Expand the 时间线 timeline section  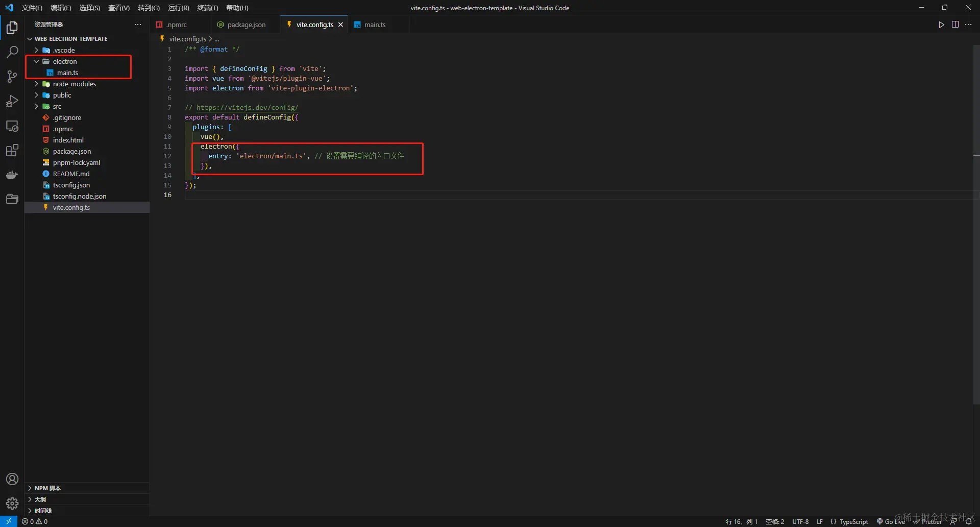[x=87, y=511]
